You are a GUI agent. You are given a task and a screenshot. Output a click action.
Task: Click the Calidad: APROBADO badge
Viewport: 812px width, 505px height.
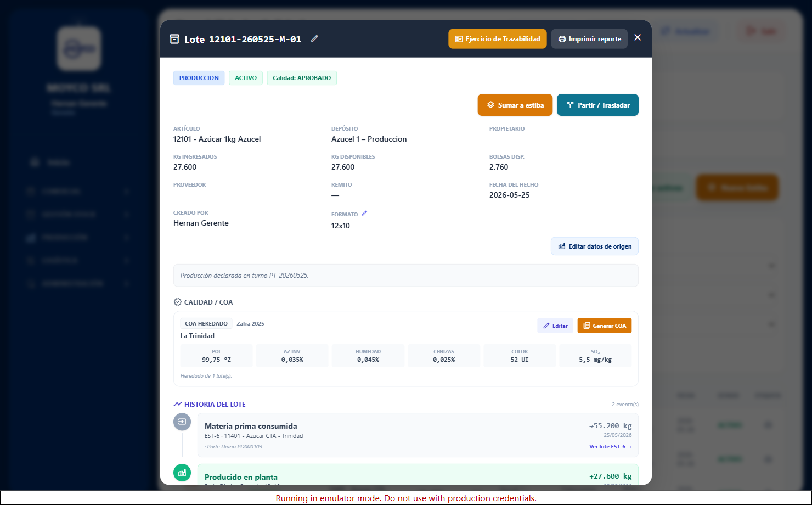[302, 78]
